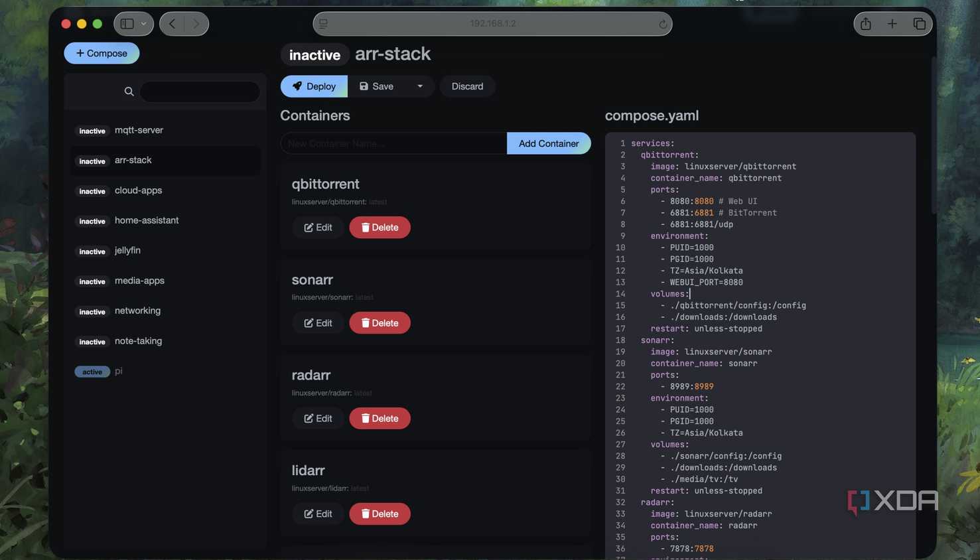
Task: Open Safari share icon
Action: tap(866, 24)
